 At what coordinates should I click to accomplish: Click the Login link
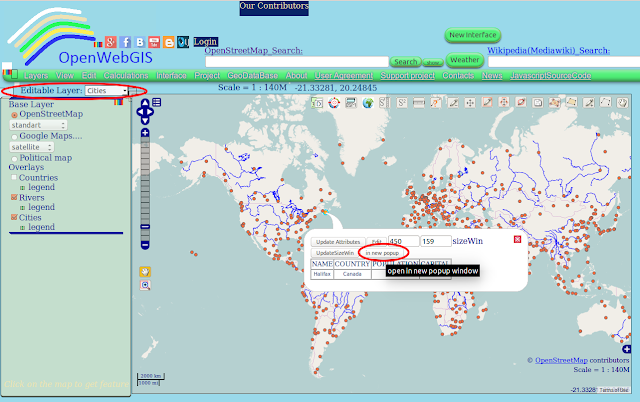coord(205,42)
